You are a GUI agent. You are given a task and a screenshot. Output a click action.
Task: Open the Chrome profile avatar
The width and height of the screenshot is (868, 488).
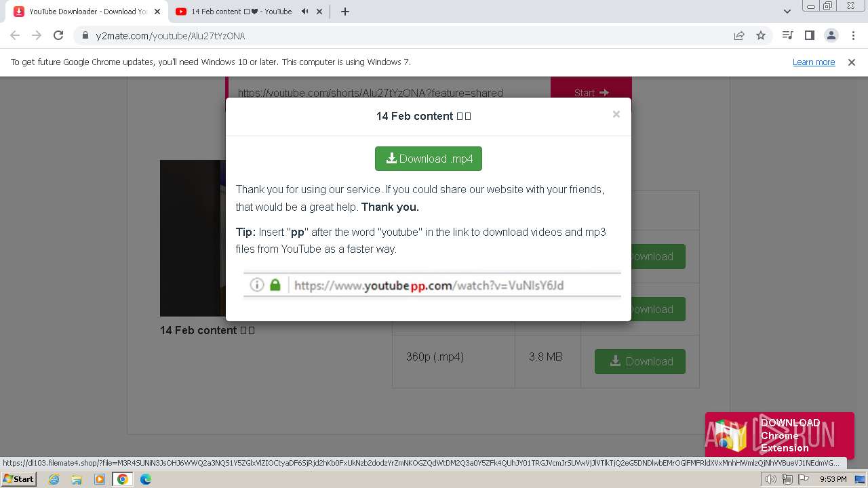[831, 35]
